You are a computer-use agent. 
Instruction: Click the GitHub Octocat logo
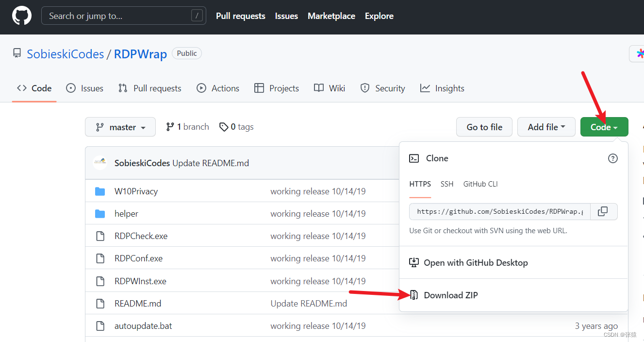pyautogui.click(x=22, y=16)
